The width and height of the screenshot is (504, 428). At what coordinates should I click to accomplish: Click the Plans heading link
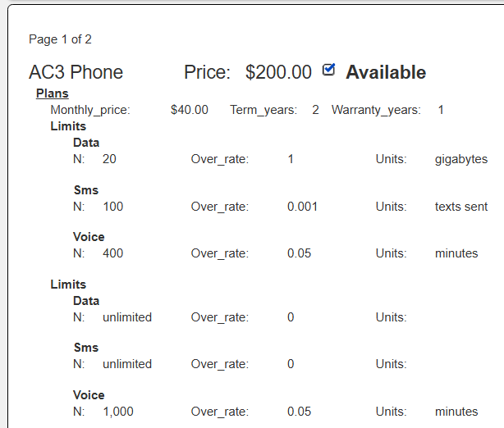click(x=52, y=93)
